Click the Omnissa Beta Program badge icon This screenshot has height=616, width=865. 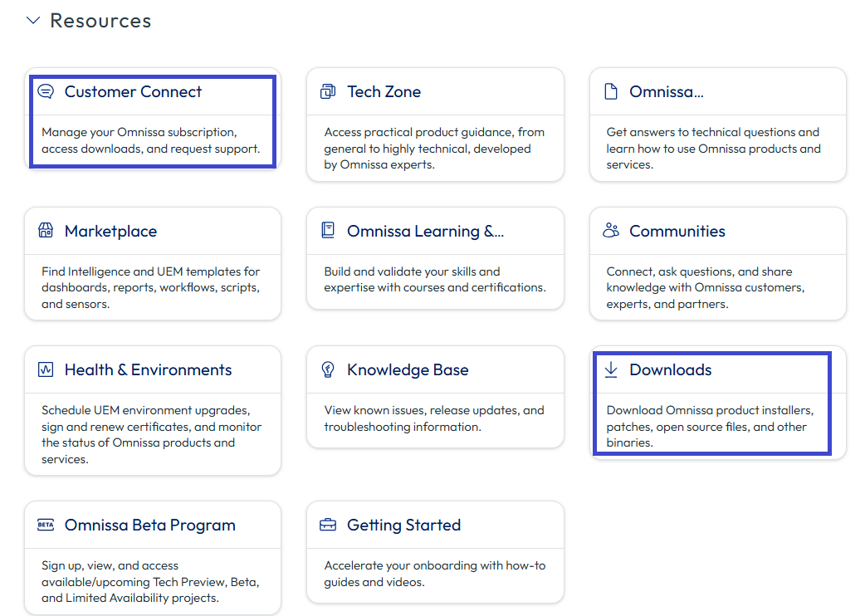click(46, 525)
